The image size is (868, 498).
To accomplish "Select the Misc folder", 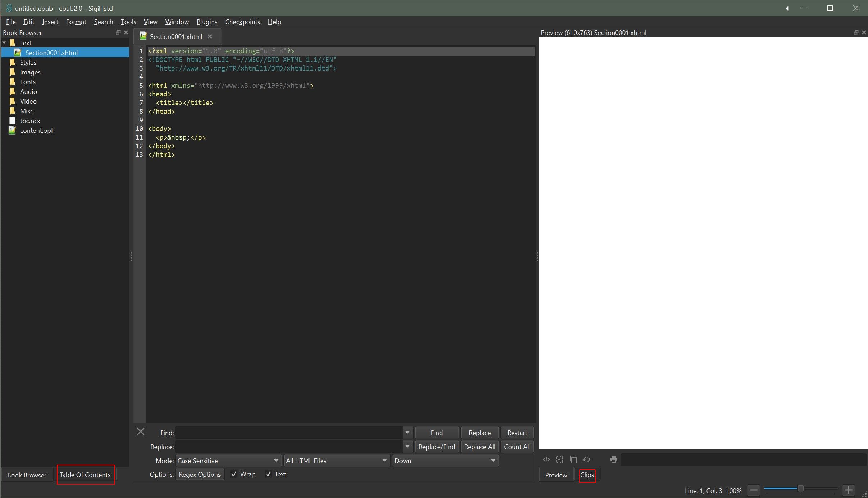I will [27, 111].
